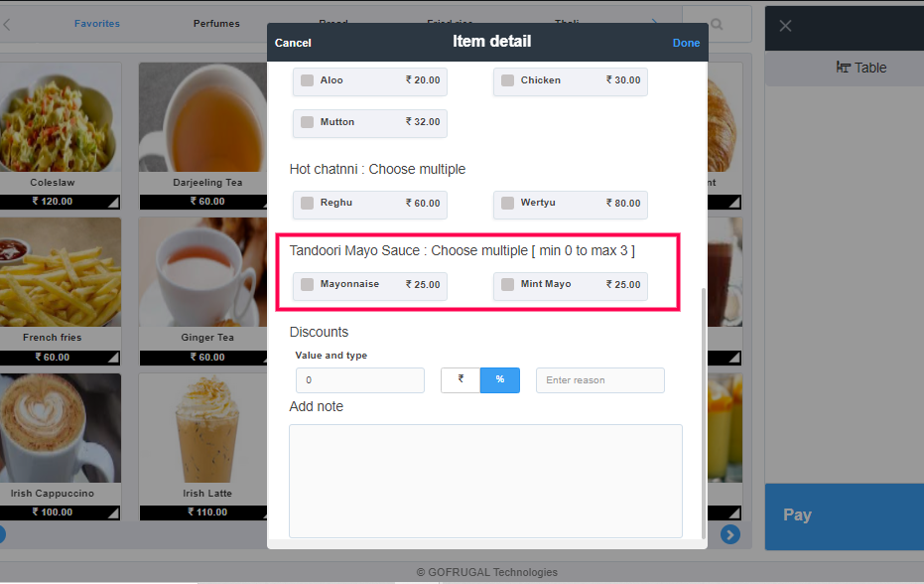Select the Darjeeling Tea item image
The width and height of the screenshot is (924, 584).
pos(203,117)
